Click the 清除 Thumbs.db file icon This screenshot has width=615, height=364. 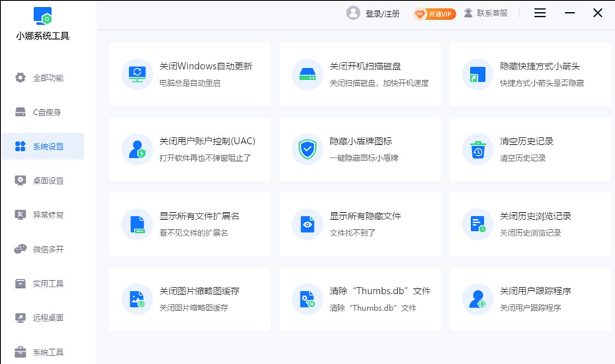click(x=307, y=299)
